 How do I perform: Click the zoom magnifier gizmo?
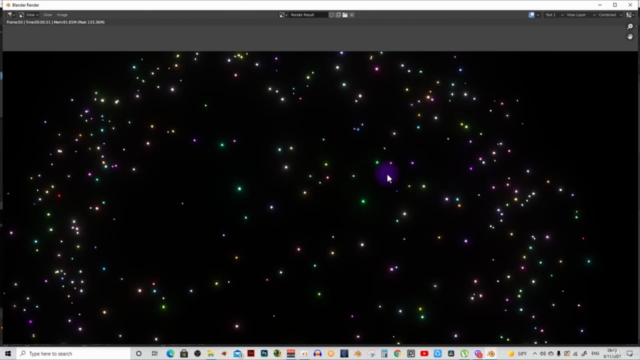click(630, 27)
